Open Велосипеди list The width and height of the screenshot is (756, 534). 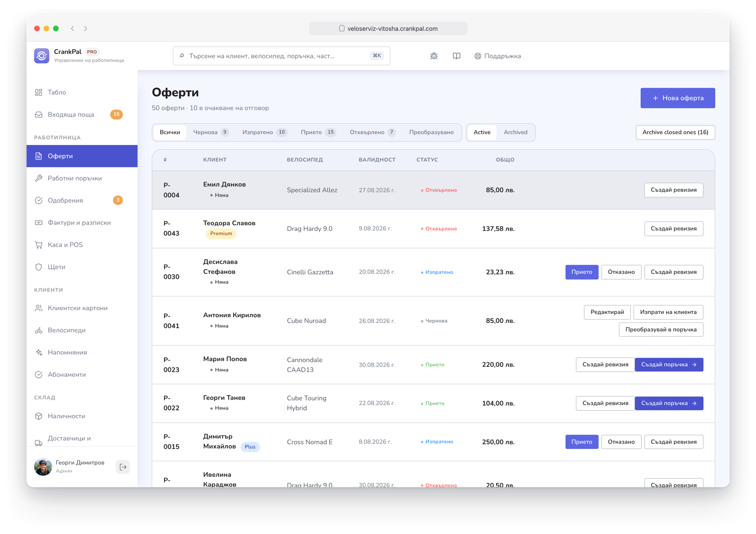(x=82, y=331)
